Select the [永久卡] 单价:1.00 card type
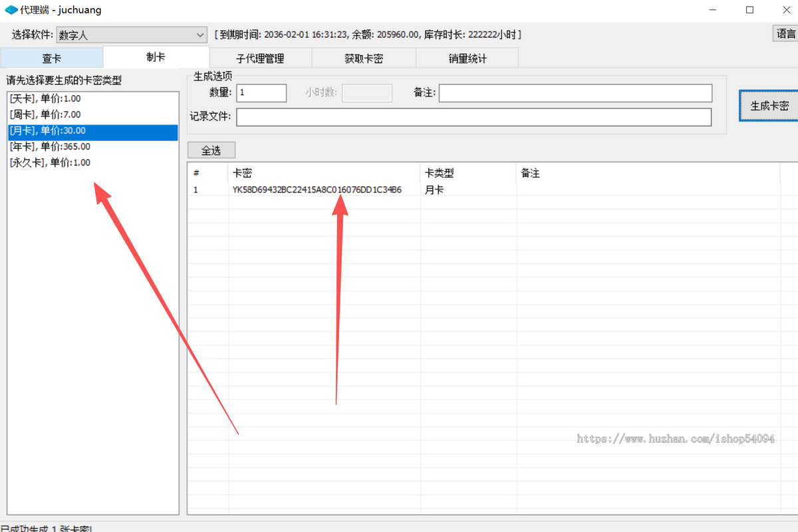 point(93,162)
